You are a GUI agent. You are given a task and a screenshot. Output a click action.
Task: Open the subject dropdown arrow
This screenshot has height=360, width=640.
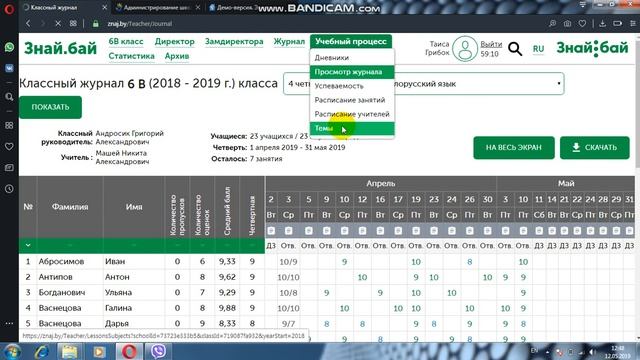[559, 84]
